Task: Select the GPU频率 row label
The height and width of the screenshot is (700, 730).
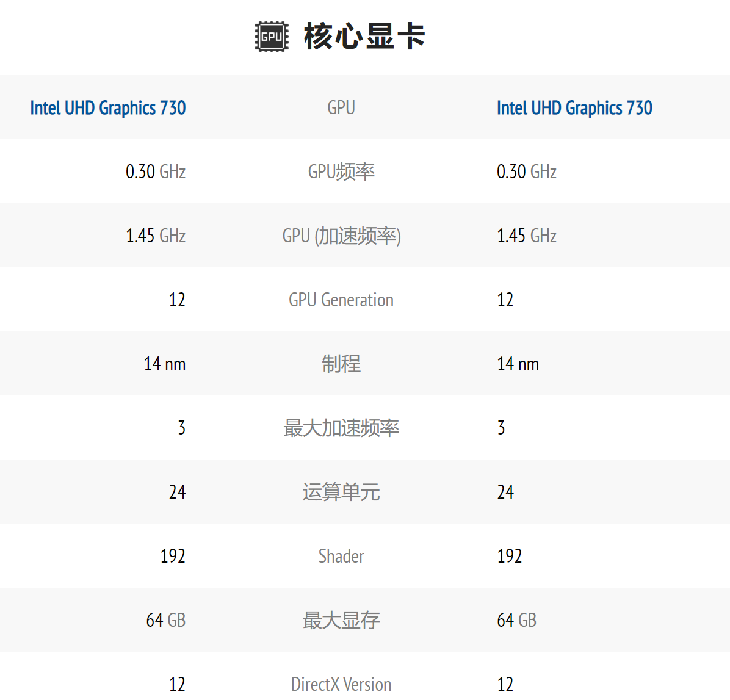Action: (x=341, y=171)
